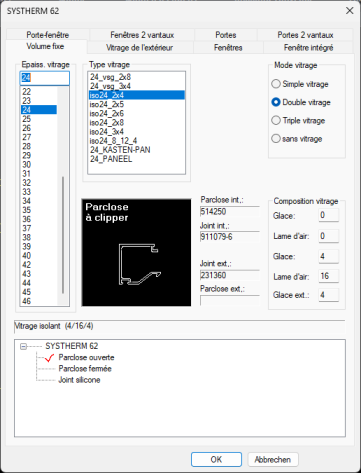Click the thickness list scrollbar thumb
The height and width of the screenshot is (473, 361).
pos(63,235)
